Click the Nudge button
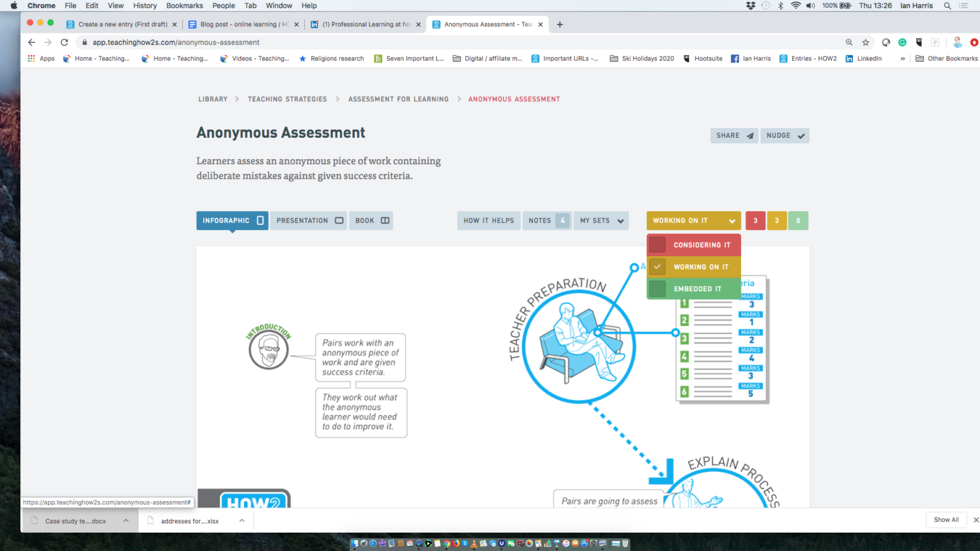This screenshot has height=551, width=980. click(785, 136)
